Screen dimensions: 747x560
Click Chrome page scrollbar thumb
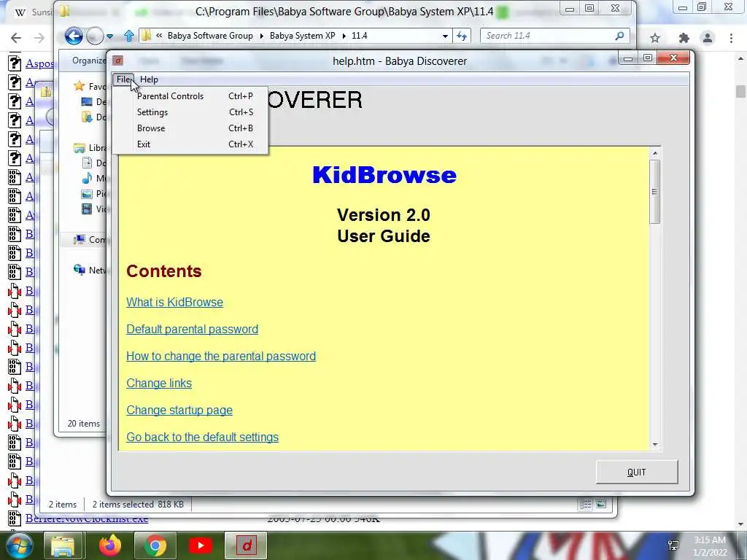(x=740, y=91)
